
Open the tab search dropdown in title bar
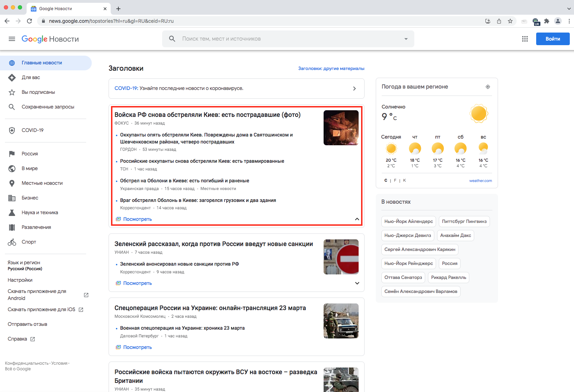pos(569,9)
